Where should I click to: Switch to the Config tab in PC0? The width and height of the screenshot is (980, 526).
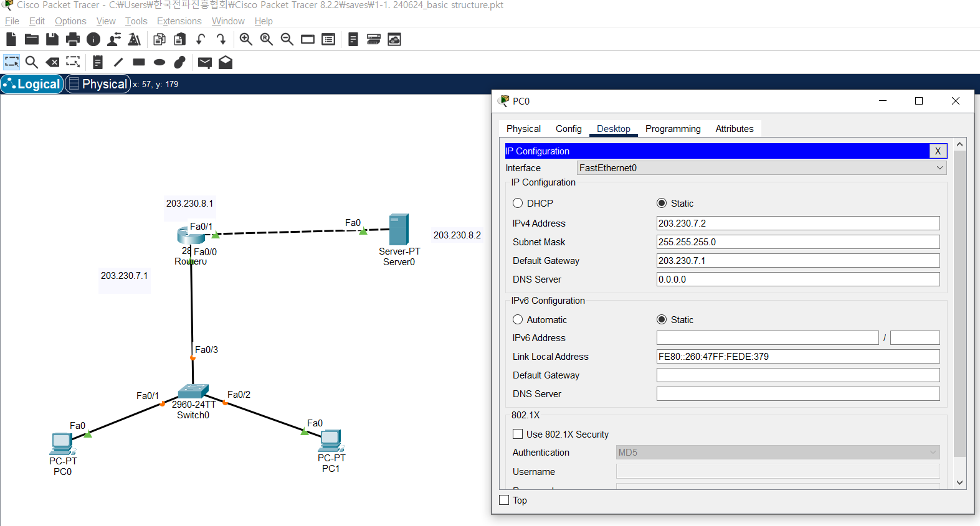569,129
